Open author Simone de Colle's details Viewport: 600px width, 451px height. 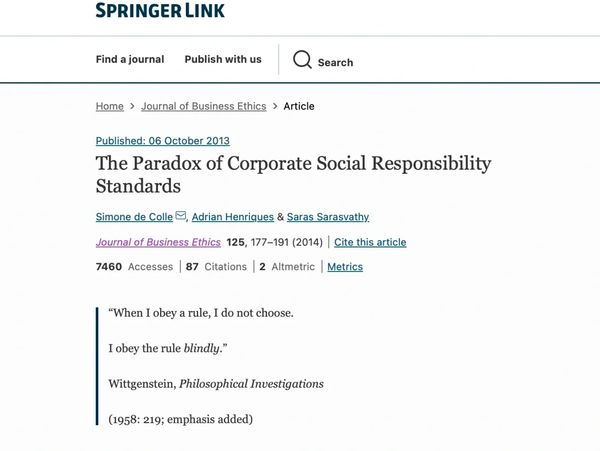coord(134,217)
